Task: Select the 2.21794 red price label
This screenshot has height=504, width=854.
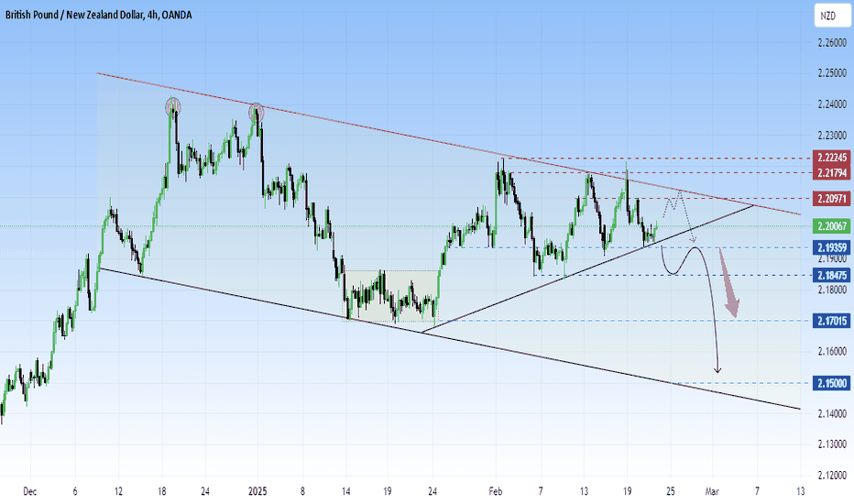Action: 831,173
